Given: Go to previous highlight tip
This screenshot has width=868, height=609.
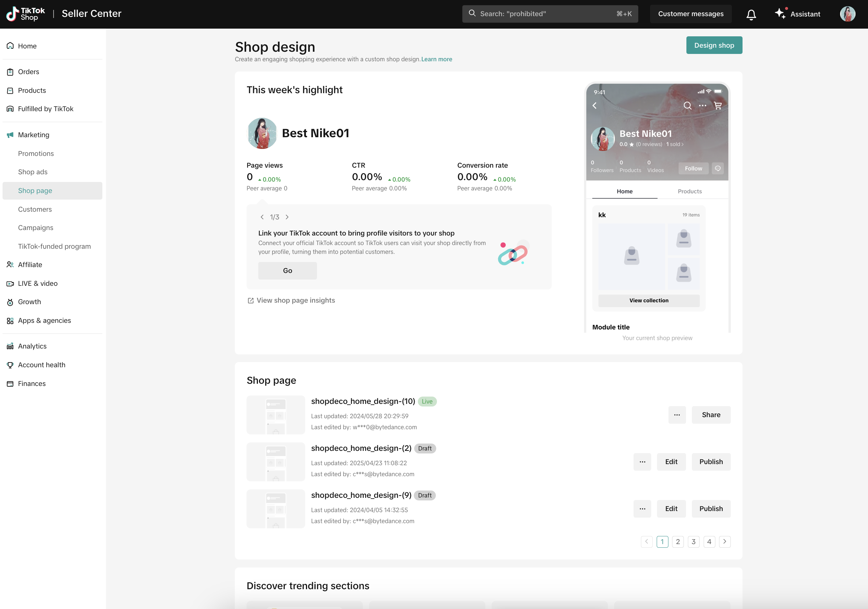Looking at the screenshot, I should coord(262,217).
